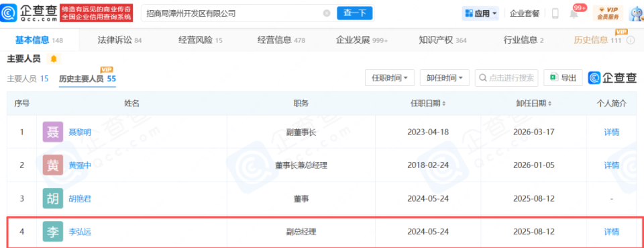Switch to 基本信息 tab
Viewport: 644px width, 248px height.
(x=39, y=40)
